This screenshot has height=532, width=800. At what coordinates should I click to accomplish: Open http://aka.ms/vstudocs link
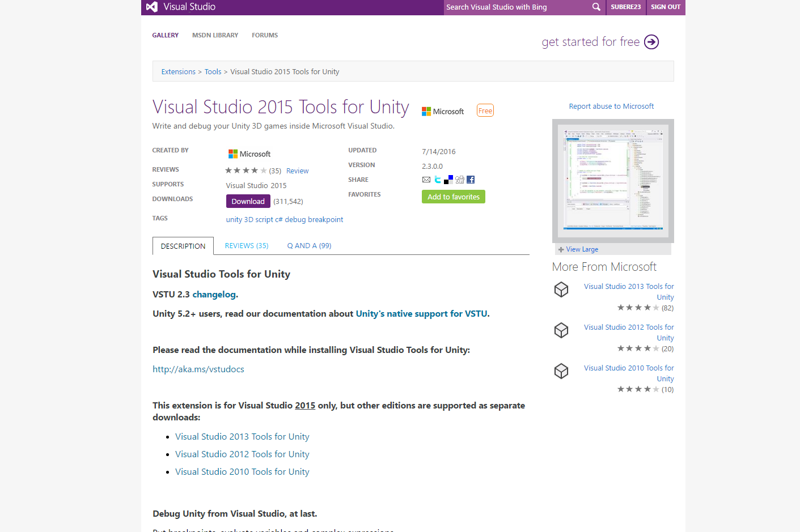click(x=198, y=369)
